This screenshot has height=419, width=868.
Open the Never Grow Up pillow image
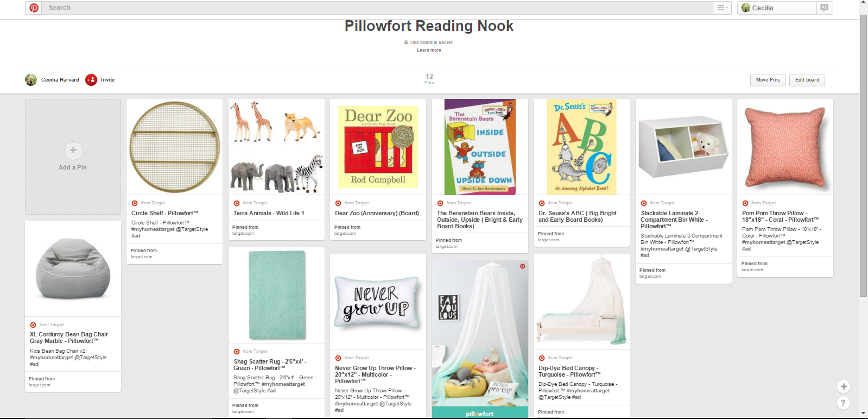(378, 302)
